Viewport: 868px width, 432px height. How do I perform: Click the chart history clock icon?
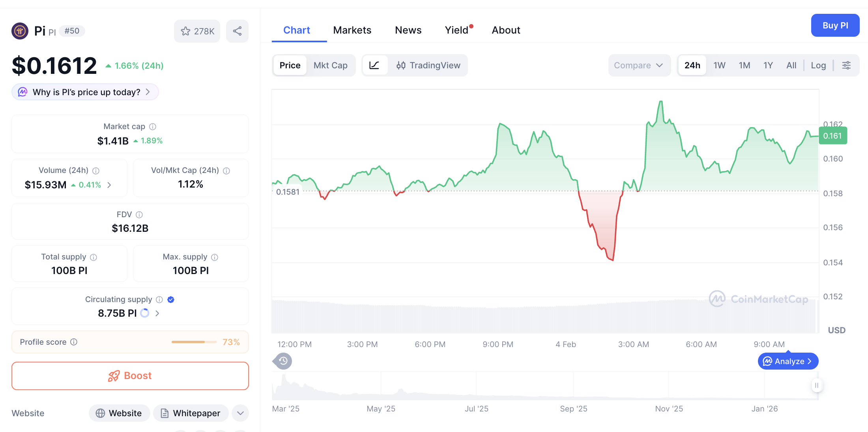point(282,361)
